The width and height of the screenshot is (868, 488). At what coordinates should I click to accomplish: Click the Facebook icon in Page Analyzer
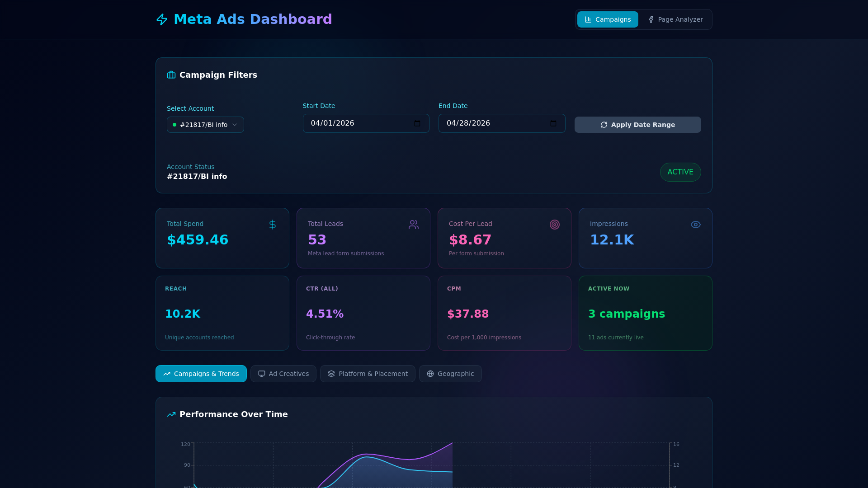point(651,19)
